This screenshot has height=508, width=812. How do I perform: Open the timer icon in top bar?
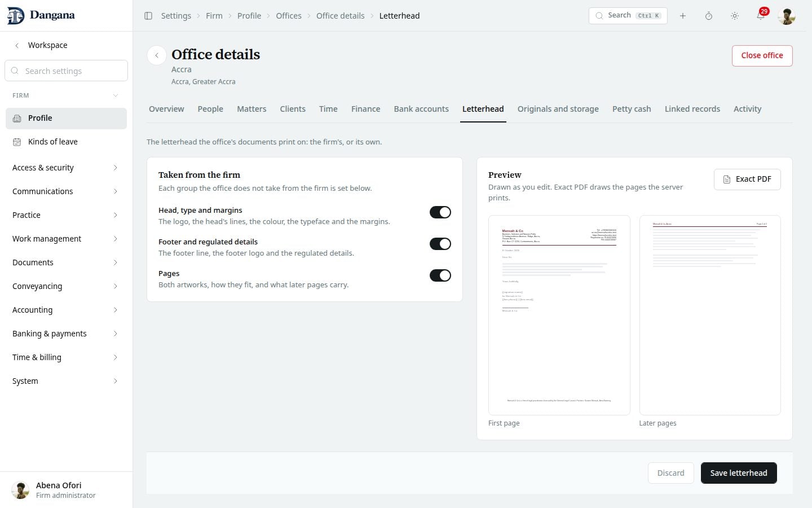coord(709,16)
